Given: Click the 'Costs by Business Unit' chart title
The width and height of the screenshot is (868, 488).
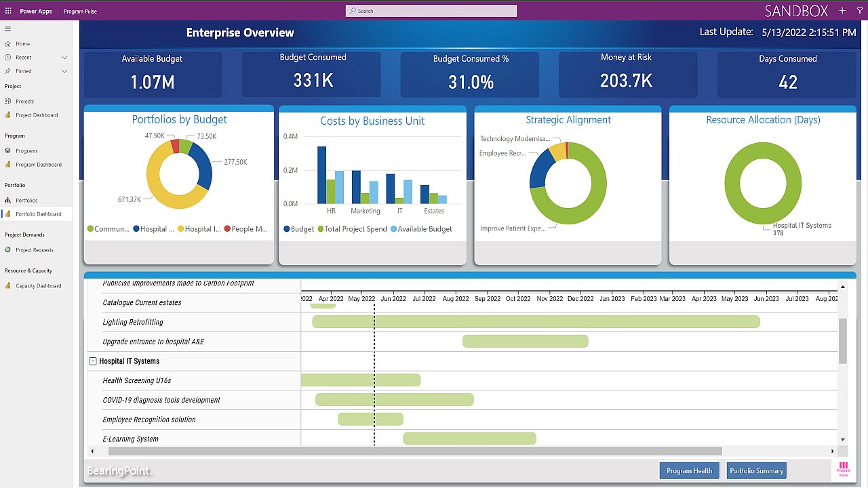Looking at the screenshot, I should tap(372, 121).
